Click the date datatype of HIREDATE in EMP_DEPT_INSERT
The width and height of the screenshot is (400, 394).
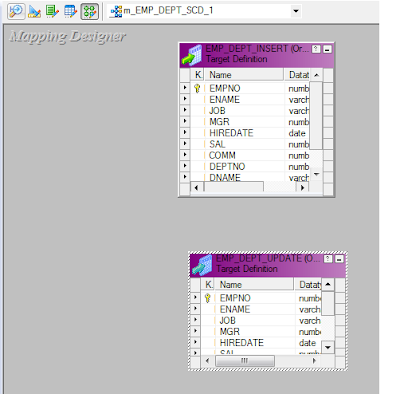click(297, 133)
